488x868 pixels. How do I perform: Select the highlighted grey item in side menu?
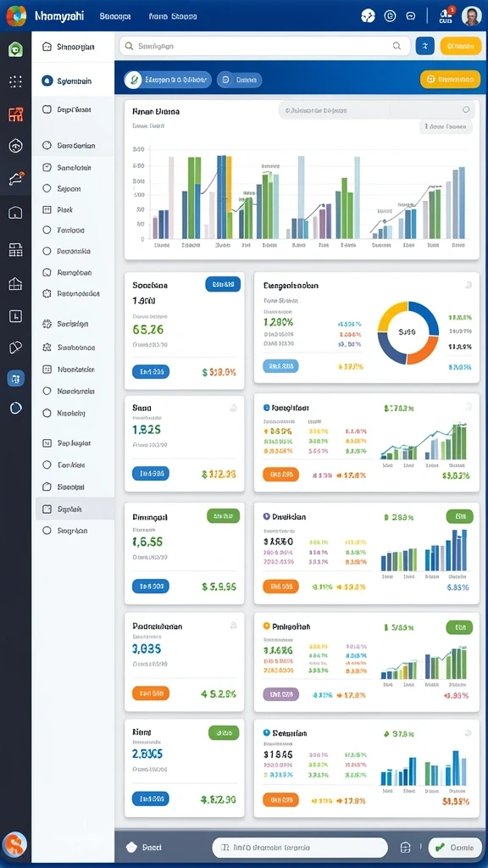click(x=75, y=509)
